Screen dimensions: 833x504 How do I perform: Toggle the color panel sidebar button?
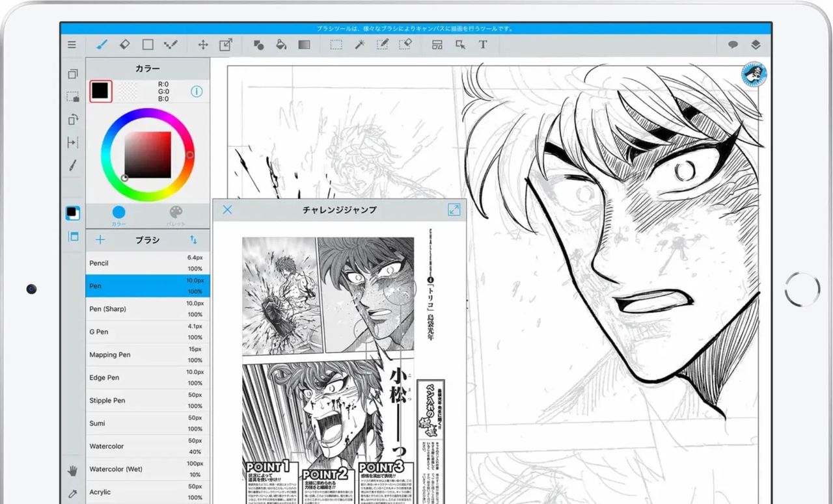coord(73,213)
